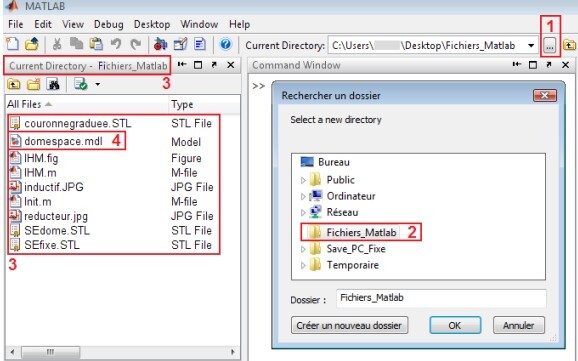Go up one level in Current Directory panel

(14, 84)
